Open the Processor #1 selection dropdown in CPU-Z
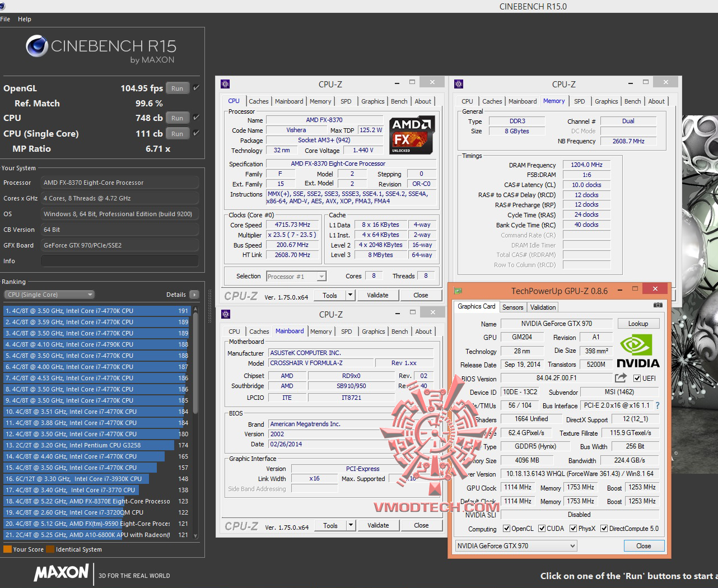 296,277
